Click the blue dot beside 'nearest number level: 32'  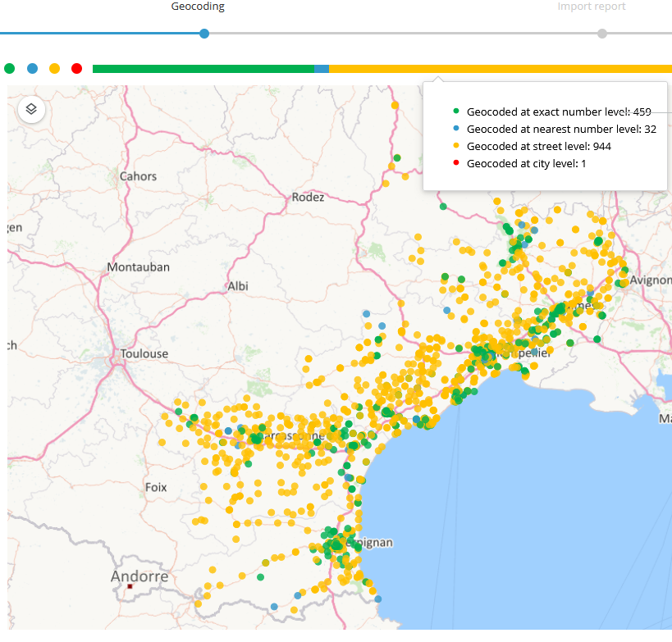click(x=455, y=129)
